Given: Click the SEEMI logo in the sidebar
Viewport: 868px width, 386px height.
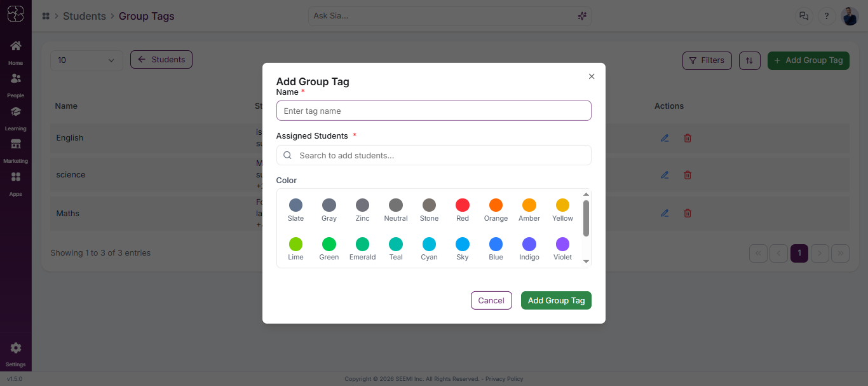Looking at the screenshot, I should click(15, 13).
